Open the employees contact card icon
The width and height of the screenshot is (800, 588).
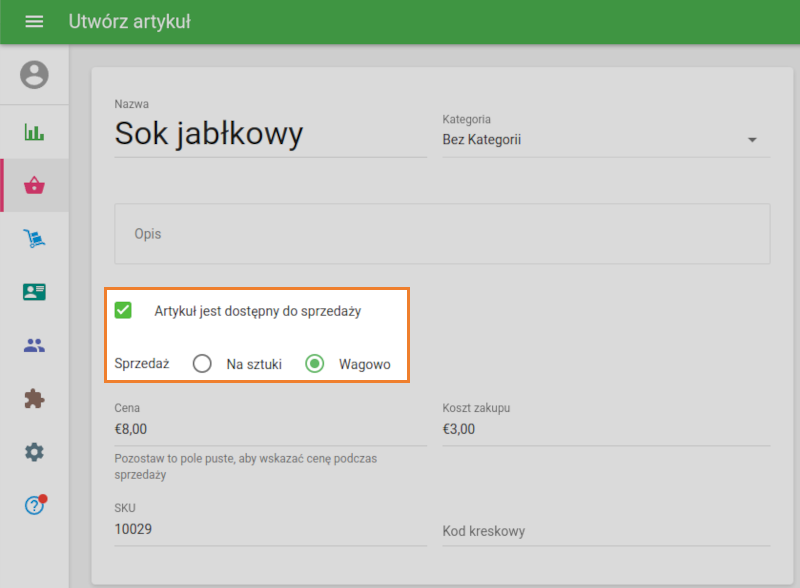(x=34, y=293)
